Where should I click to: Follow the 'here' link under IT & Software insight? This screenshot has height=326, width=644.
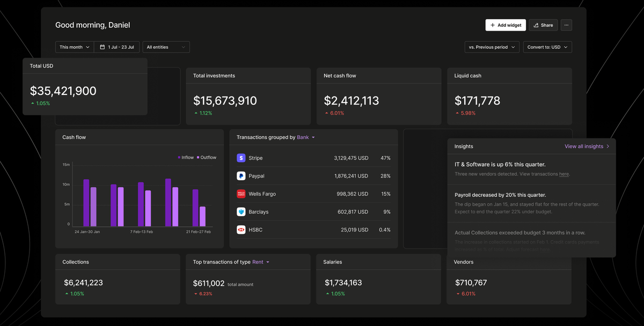563,174
